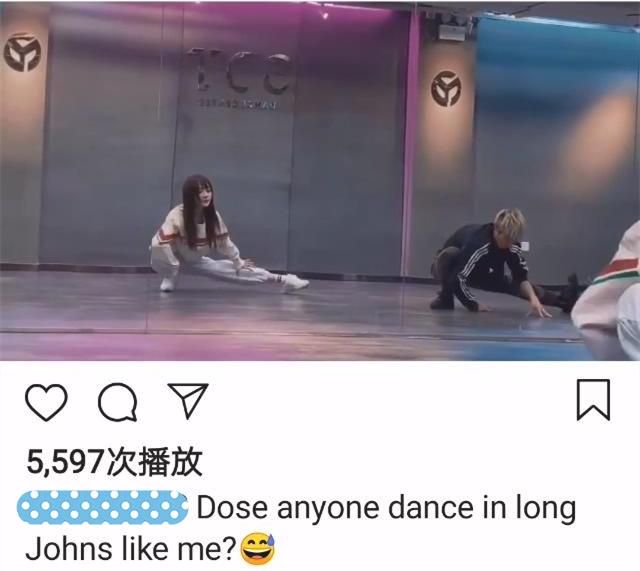Tap the woman's white sneaker on her extended leg
This screenshot has width=640, height=571.
296,282
